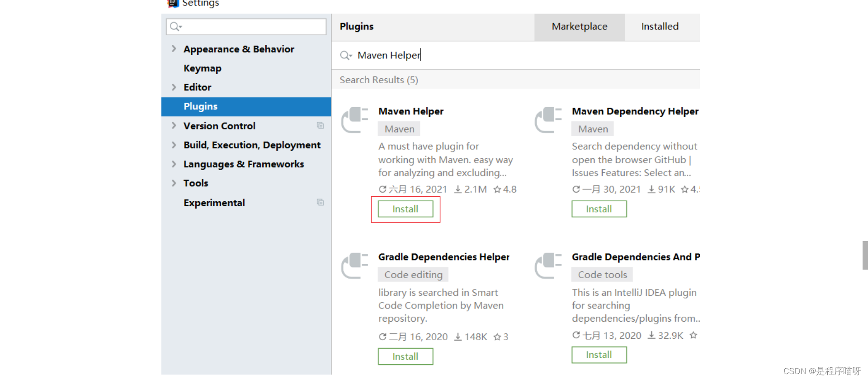Viewport: 868px width, 380px height.
Task: Click the Maven Dependency Helper rating star
Action: [x=685, y=189]
